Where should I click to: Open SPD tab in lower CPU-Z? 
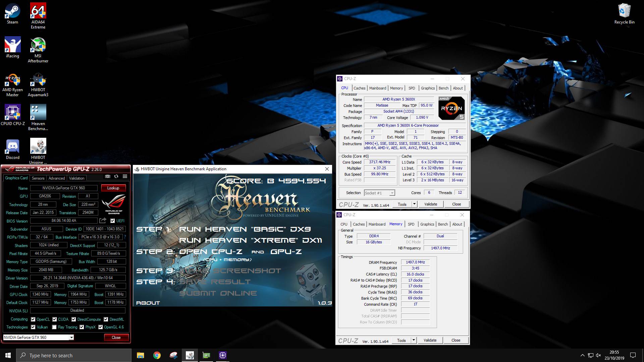(411, 224)
